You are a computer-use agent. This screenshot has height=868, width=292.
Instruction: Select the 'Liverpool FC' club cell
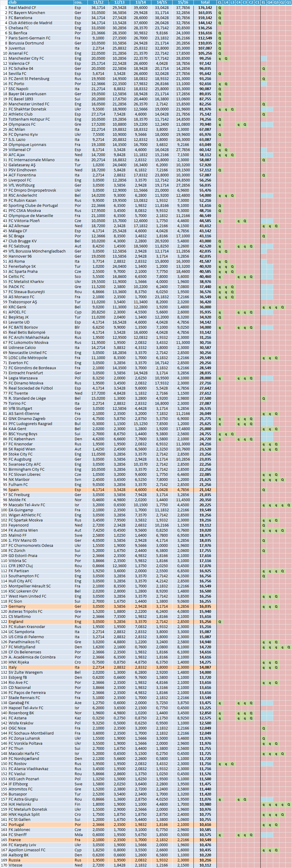pyautogui.click(x=41, y=180)
